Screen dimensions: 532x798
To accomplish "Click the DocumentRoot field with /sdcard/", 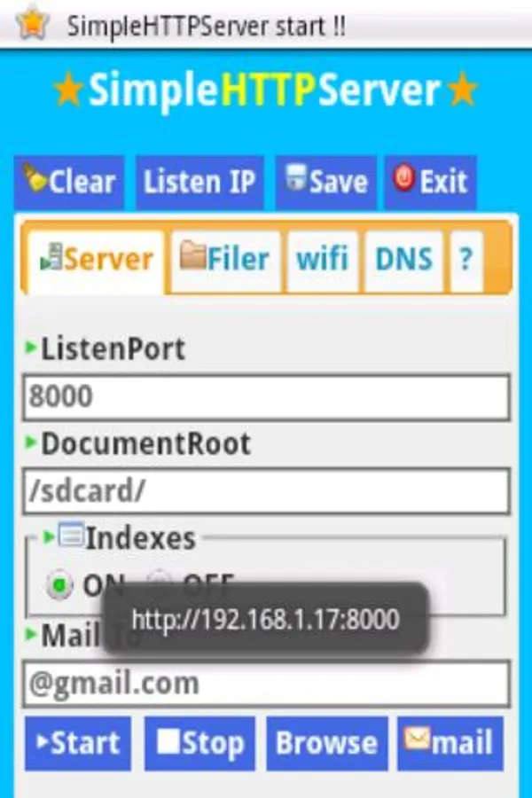I will pos(266,491).
